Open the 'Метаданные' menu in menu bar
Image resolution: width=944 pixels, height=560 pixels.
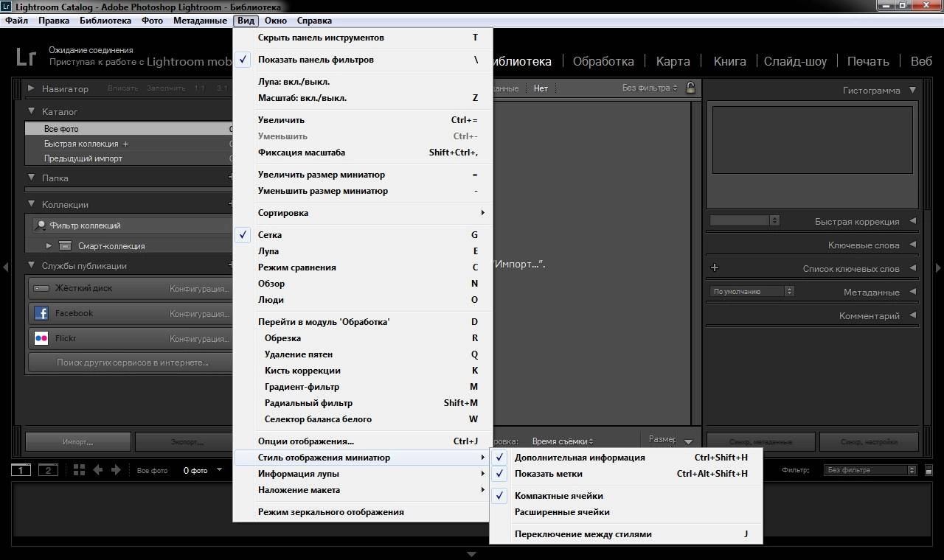(200, 21)
